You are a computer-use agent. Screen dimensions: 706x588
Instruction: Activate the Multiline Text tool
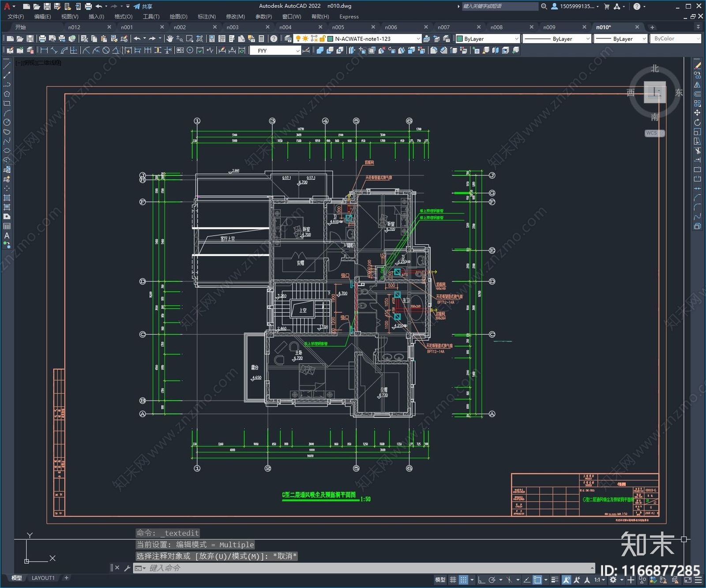[x=7, y=236]
